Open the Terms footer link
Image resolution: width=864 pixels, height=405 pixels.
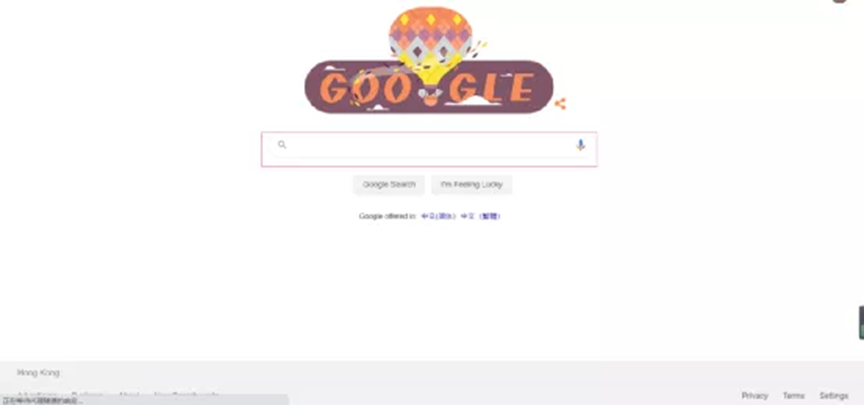point(793,396)
